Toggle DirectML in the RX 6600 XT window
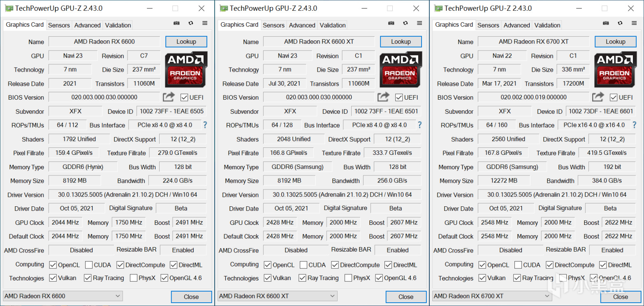The width and height of the screenshot is (644, 306). 388,265
